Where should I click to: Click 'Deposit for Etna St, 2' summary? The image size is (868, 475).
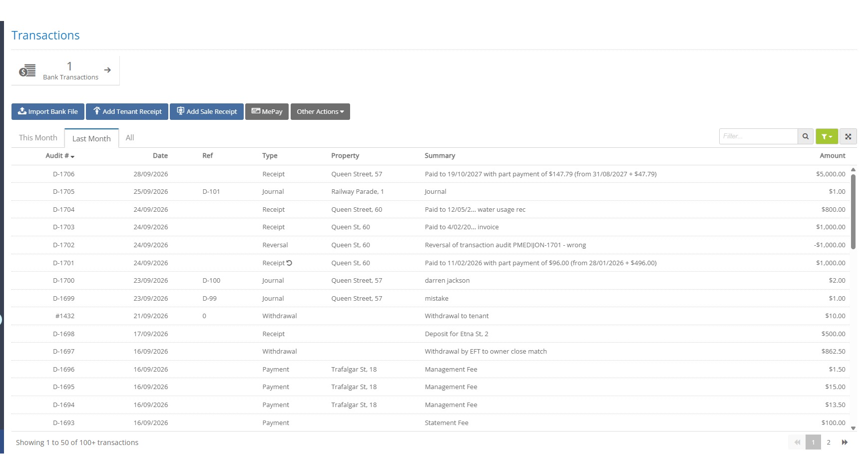click(x=456, y=334)
